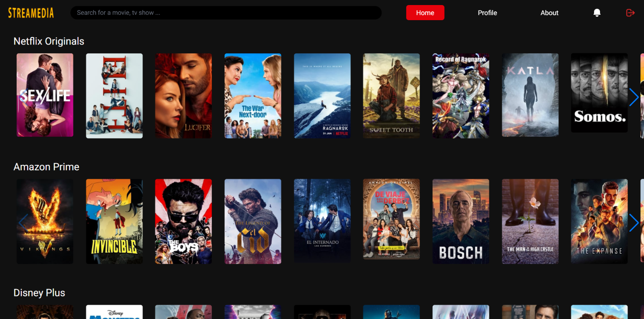The image size is (644, 319).
Task: Open the Vikings poster
Action: (45, 221)
